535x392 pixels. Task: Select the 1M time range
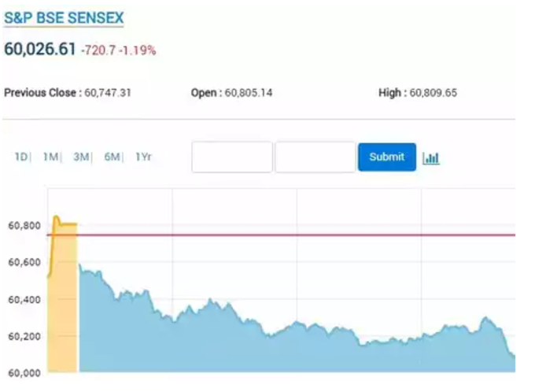[x=50, y=157]
